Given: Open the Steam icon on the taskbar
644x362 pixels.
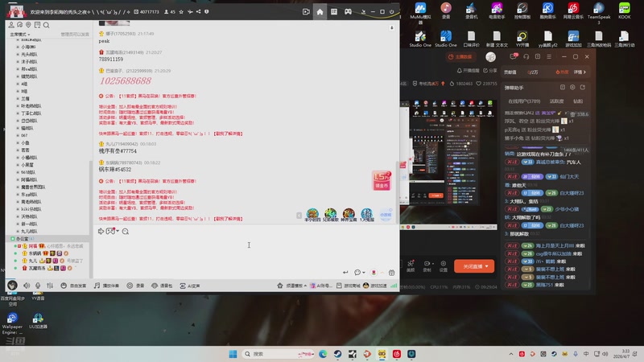Looking at the screenshot, I should 337,354.
